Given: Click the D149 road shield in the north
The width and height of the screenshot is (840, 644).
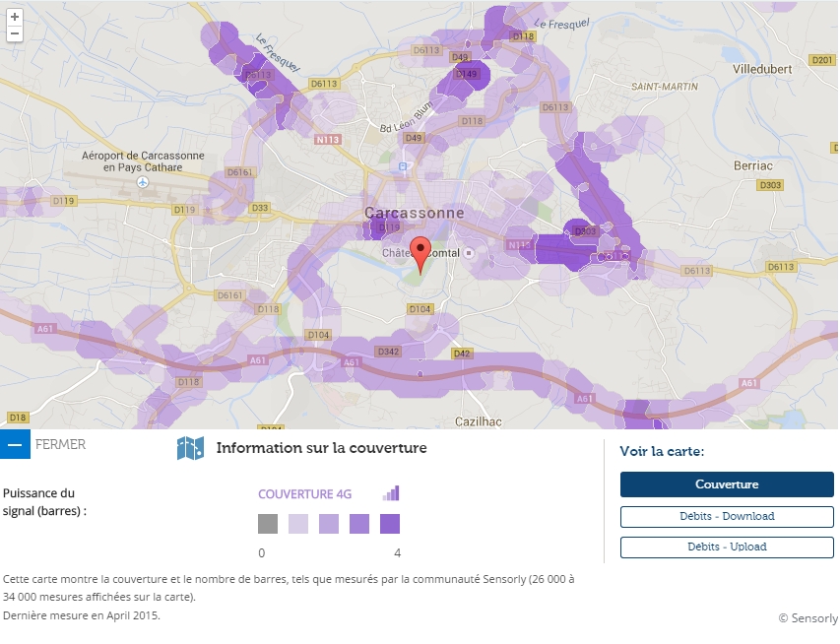Looking at the screenshot, I should pyautogui.click(x=467, y=74).
